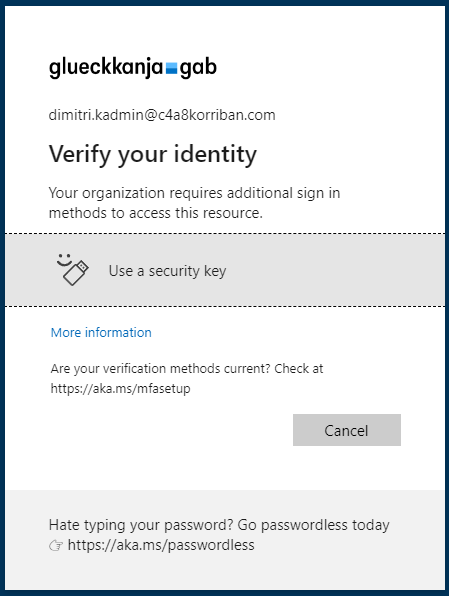
Task: Click the https://aka.ms/passwordless address
Action: 161,545
